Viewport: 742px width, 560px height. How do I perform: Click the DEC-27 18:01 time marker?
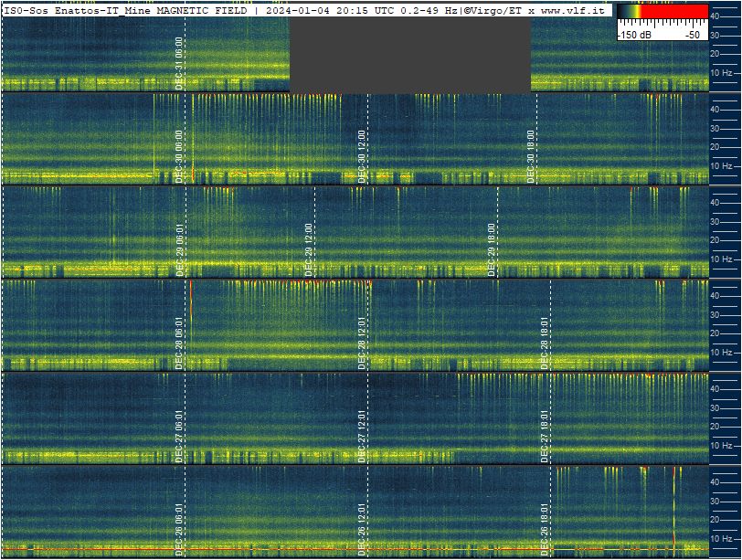(545, 436)
